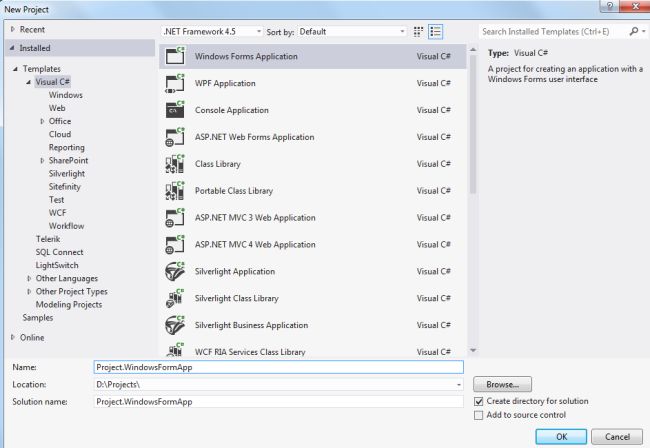Select the Silverlight Business Application icon
This screenshot has height=448, width=650.
(175, 325)
